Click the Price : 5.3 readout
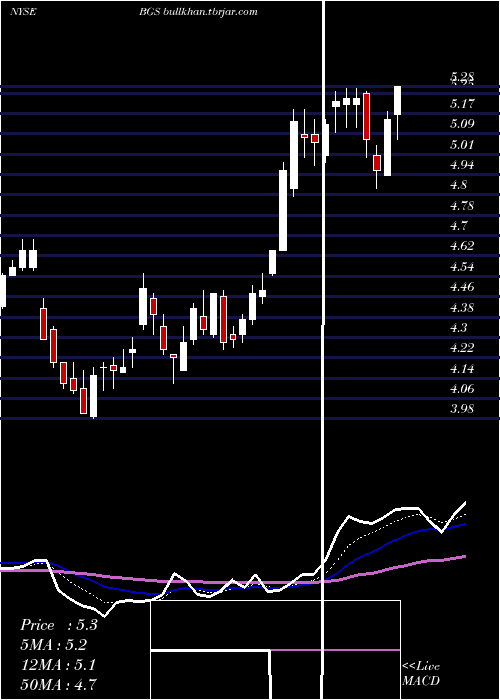This screenshot has width=500, height=700. 59,625
